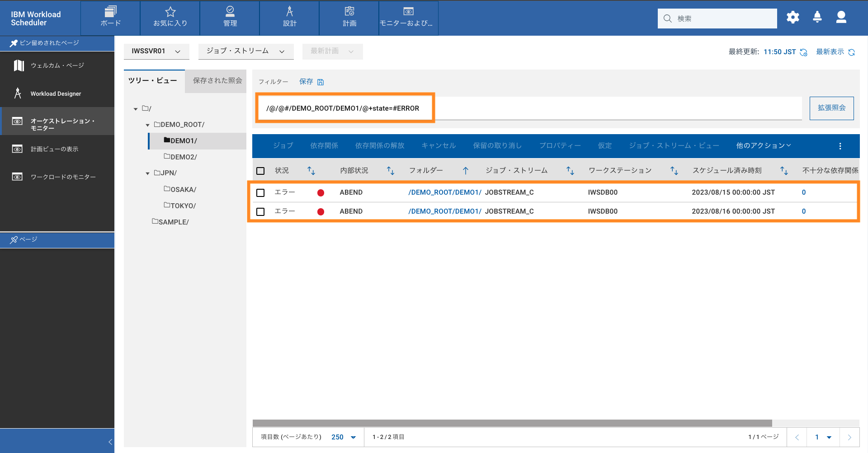Click the unpinned ページ pin icon
Screen dimensions: 868x453
click(x=14, y=239)
